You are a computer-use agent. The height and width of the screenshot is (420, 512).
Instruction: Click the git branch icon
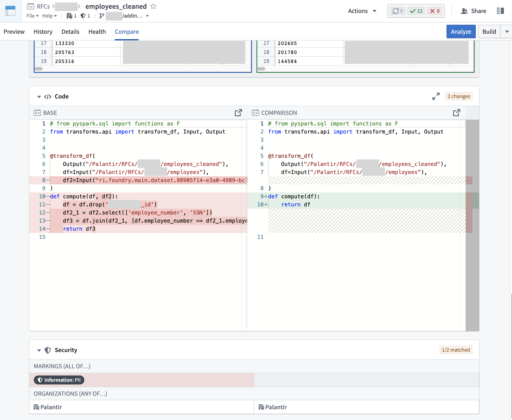click(102, 16)
